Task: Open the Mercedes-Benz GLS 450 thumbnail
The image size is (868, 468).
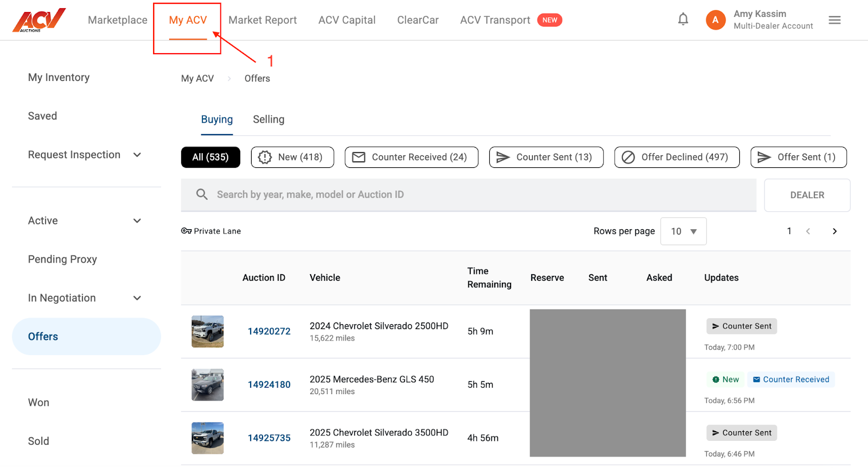Action: click(x=208, y=384)
